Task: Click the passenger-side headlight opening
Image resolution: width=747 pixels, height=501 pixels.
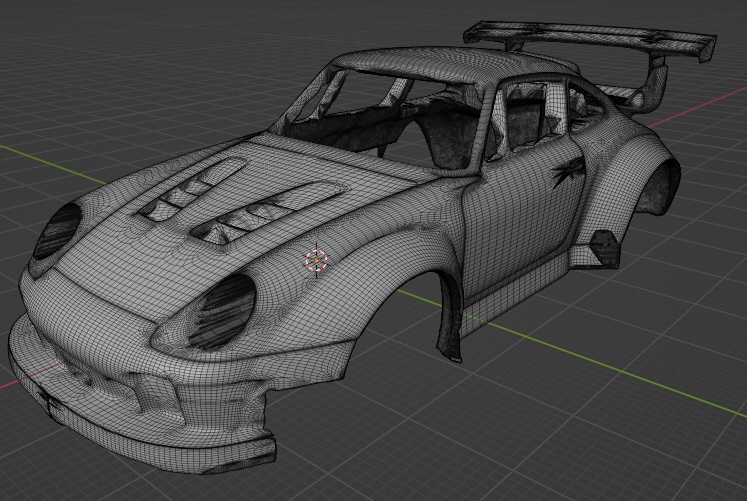Action: 57,230
